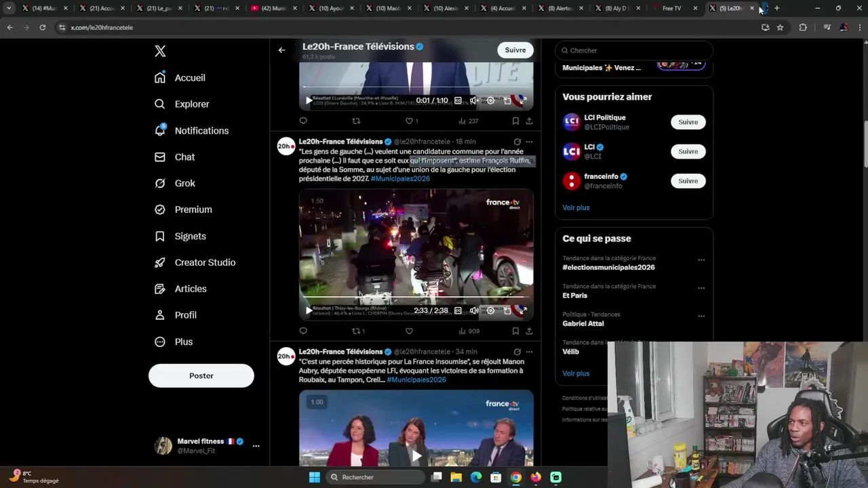Image resolution: width=868 pixels, height=488 pixels.
Task: Follow LCI Politique with Suivre
Action: [688, 123]
